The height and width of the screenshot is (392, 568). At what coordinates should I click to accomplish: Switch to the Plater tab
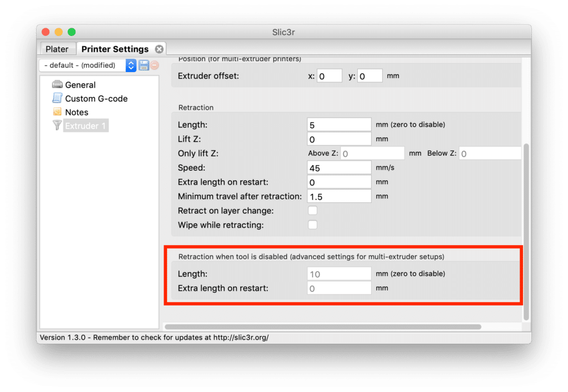[57, 49]
